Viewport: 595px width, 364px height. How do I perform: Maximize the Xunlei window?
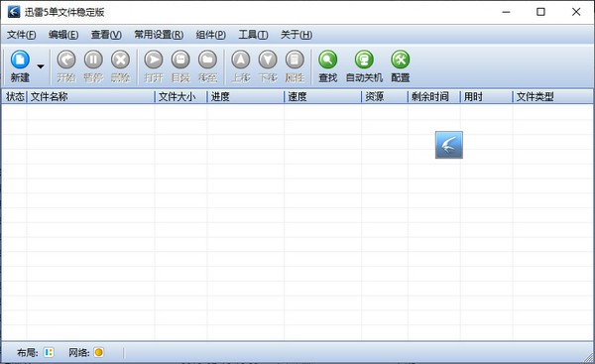click(x=540, y=12)
